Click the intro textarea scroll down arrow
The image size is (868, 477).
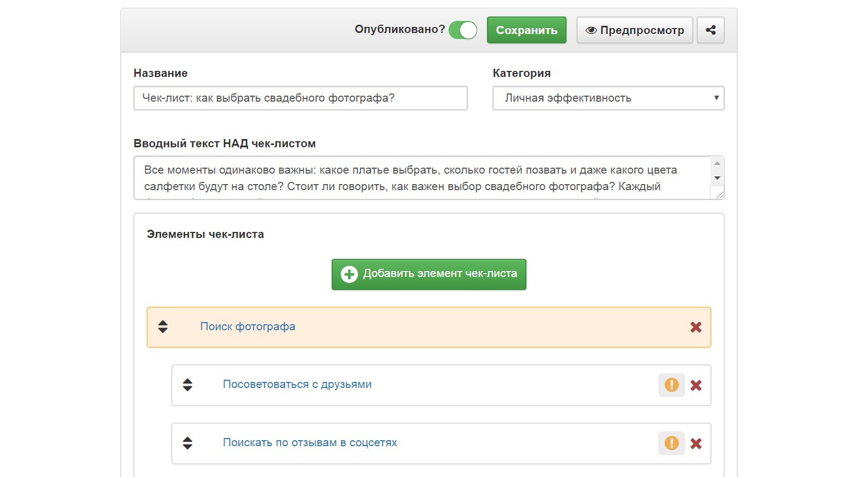pos(717,178)
